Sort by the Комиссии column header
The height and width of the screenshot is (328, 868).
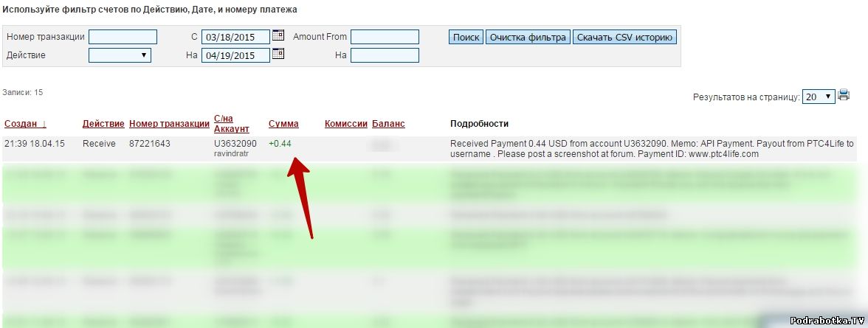[345, 124]
